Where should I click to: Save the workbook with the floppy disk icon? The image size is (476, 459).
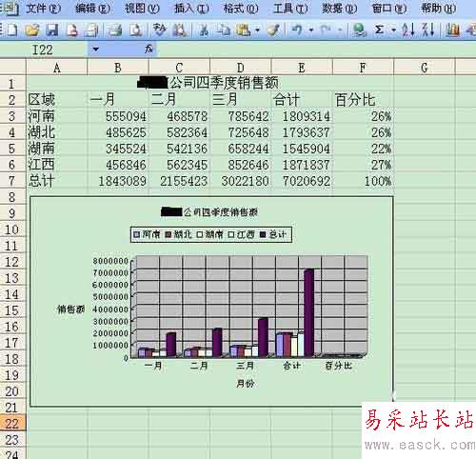[x=52, y=30]
